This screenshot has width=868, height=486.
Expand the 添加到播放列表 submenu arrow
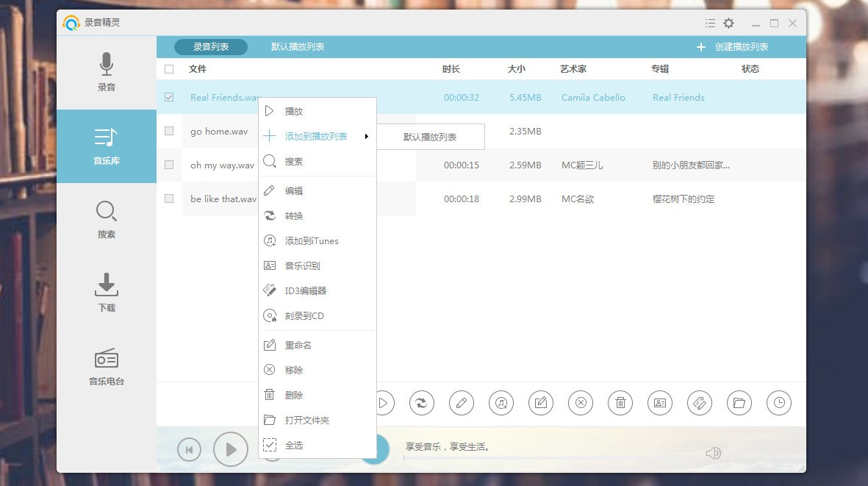tap(367, 136)
